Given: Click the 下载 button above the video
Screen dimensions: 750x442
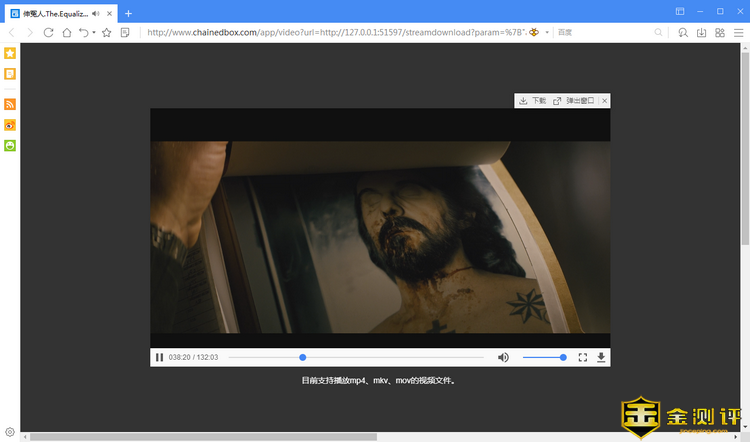Looking at the screenshot, I should coord(532,101).
